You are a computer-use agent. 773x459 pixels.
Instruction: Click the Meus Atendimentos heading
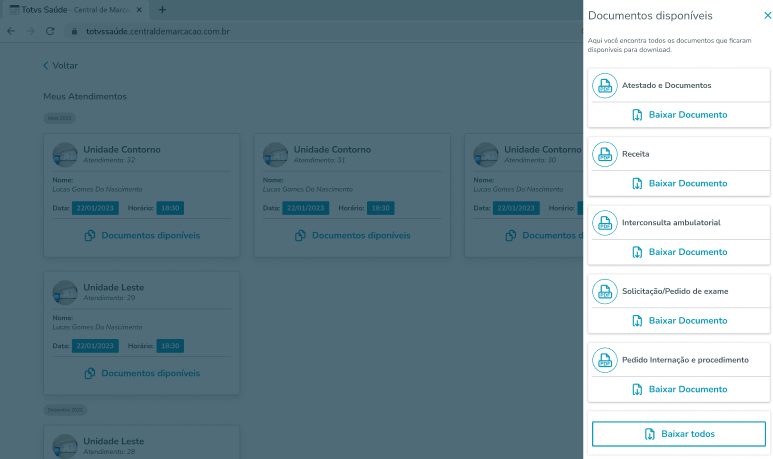pos(85,97)
